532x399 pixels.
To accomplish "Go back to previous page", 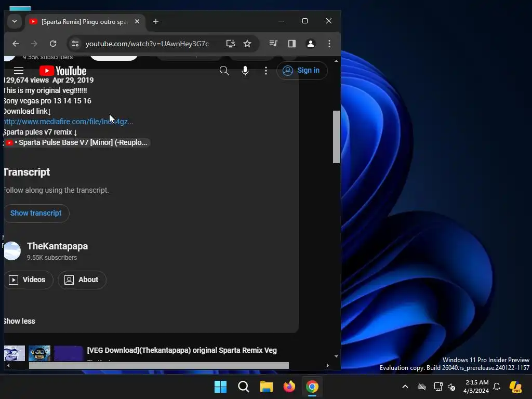I will (16, 44).
